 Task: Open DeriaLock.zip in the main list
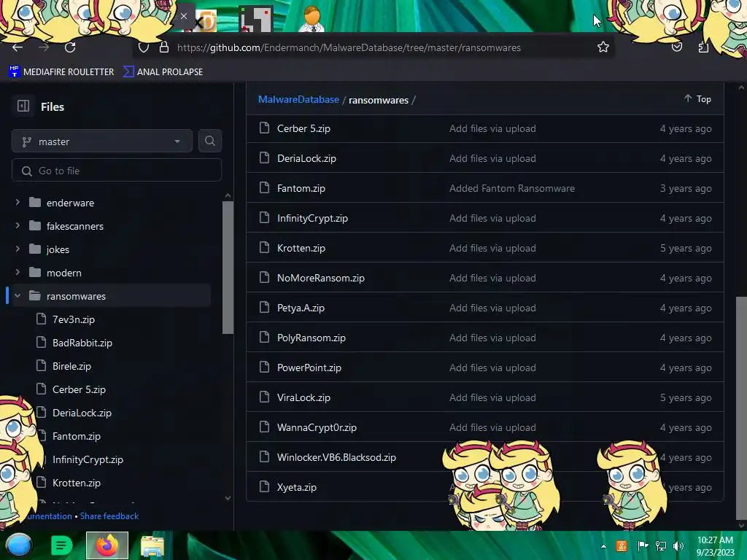[306, 158]
